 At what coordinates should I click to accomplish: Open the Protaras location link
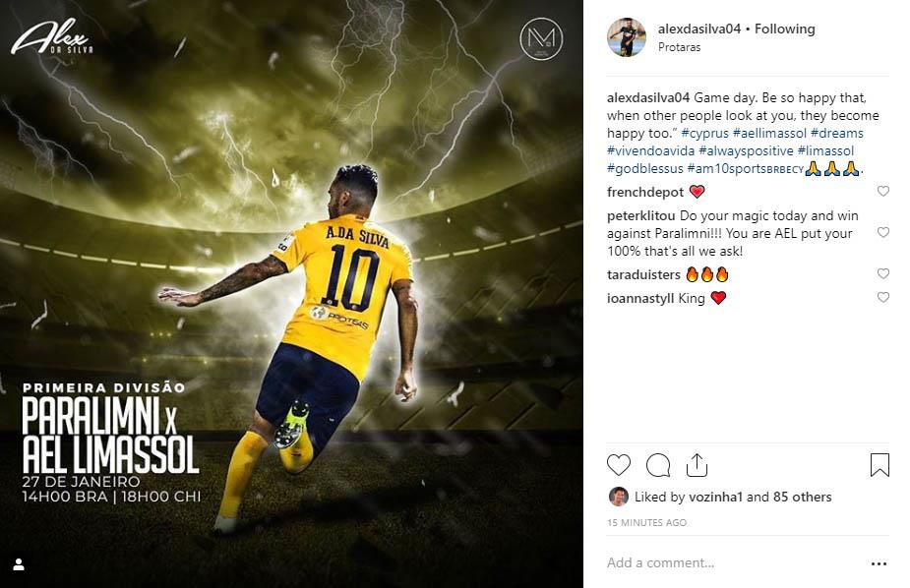tap(679, 47)
